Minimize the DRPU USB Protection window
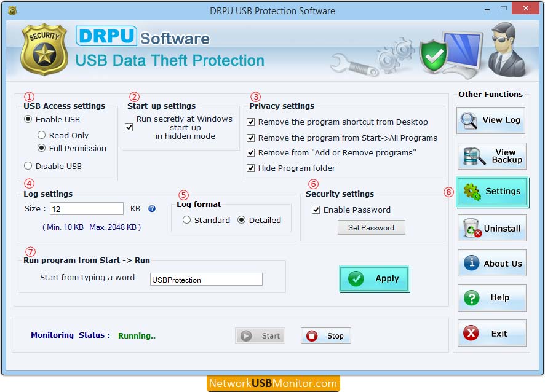 click(x=487, y=9)
